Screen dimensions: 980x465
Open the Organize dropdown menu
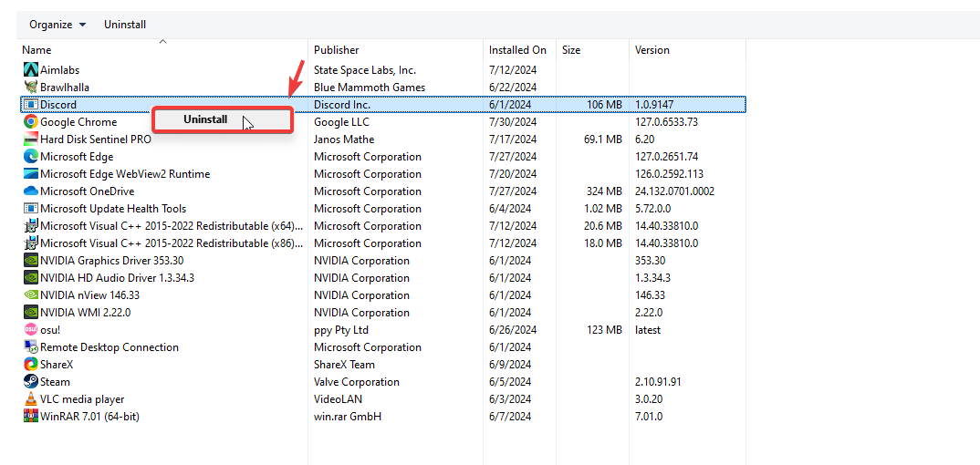pyautogui.click(x=57, y=25)
